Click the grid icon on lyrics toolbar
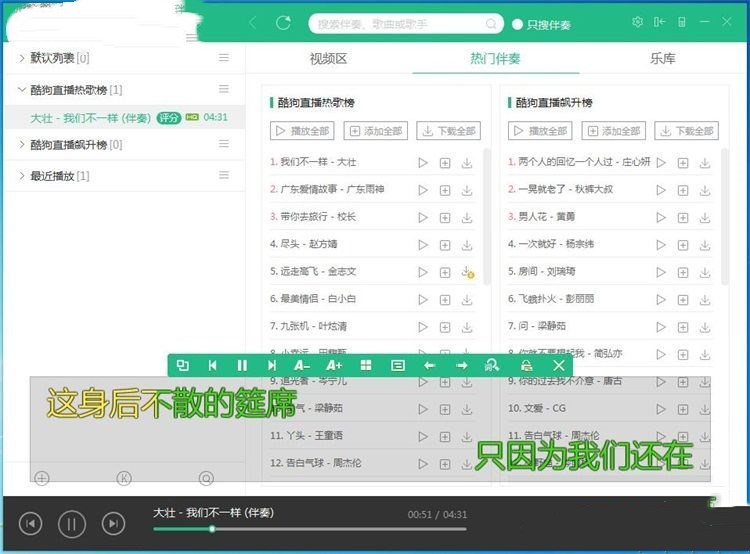Viewport: 750px width, 554px height. click(366, 366)
